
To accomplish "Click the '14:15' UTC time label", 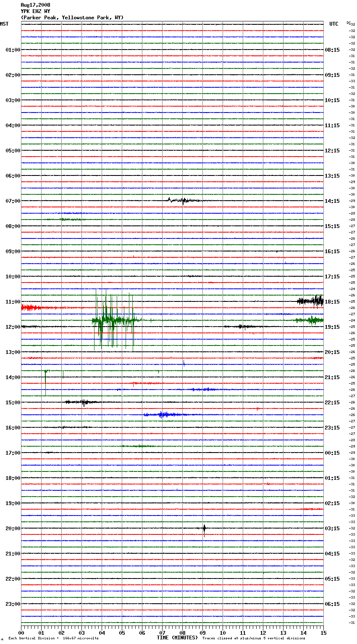I will point(332,201).
